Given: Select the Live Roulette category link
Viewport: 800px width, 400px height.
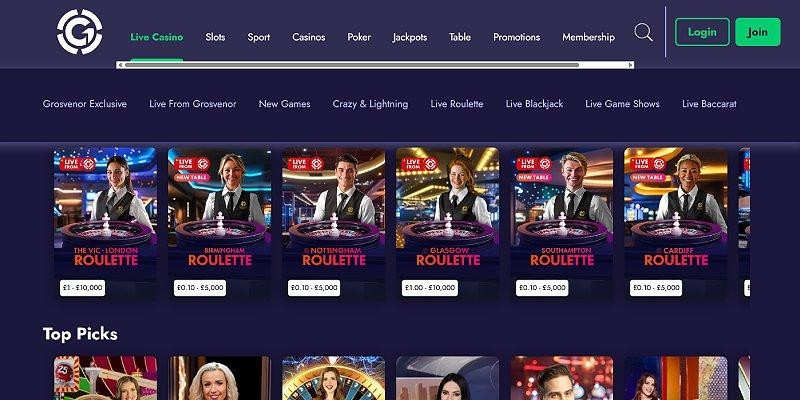Looking at the screenshot, I should (457, 104).
